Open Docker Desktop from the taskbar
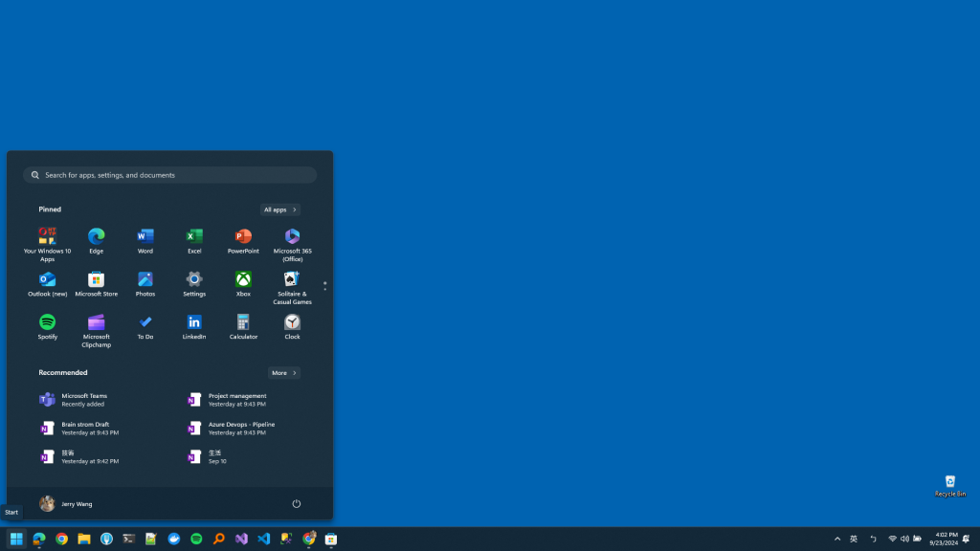The width and height of the screenshot is (980, 551). 174,539
